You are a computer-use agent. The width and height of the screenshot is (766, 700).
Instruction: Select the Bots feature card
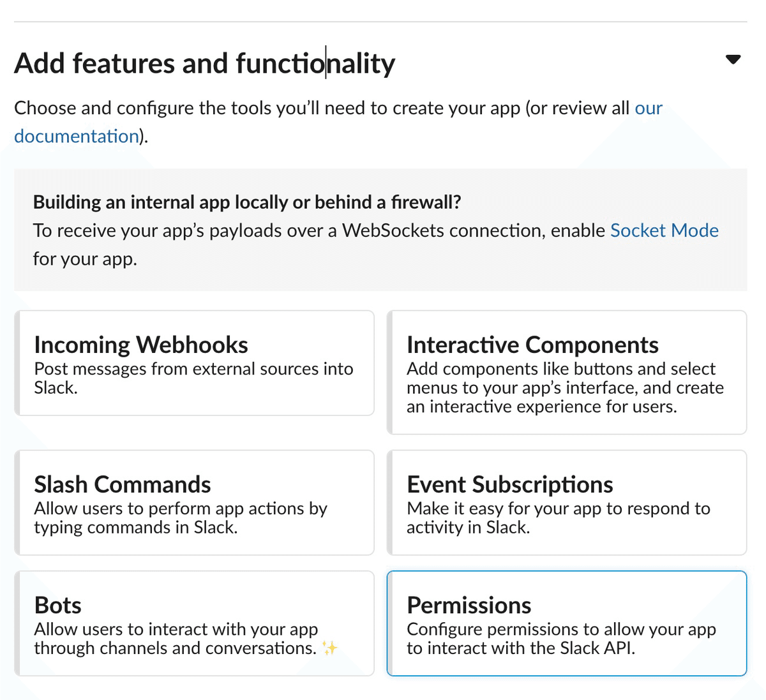pos(194,623)
